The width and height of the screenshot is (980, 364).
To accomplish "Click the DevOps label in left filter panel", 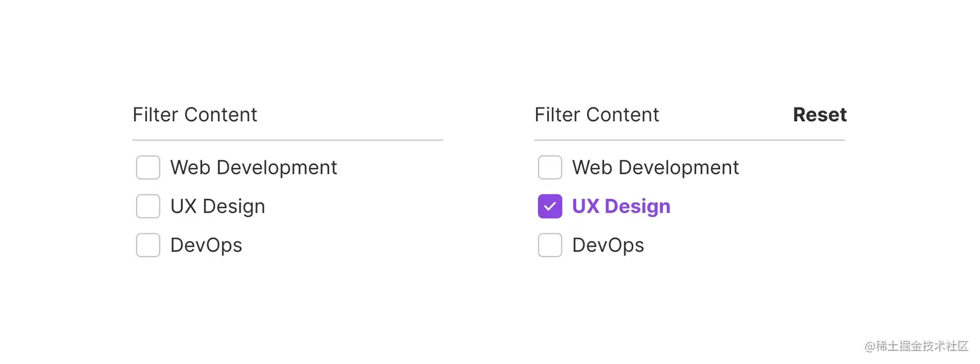I will pyautogui.click(x=206, y=245).
